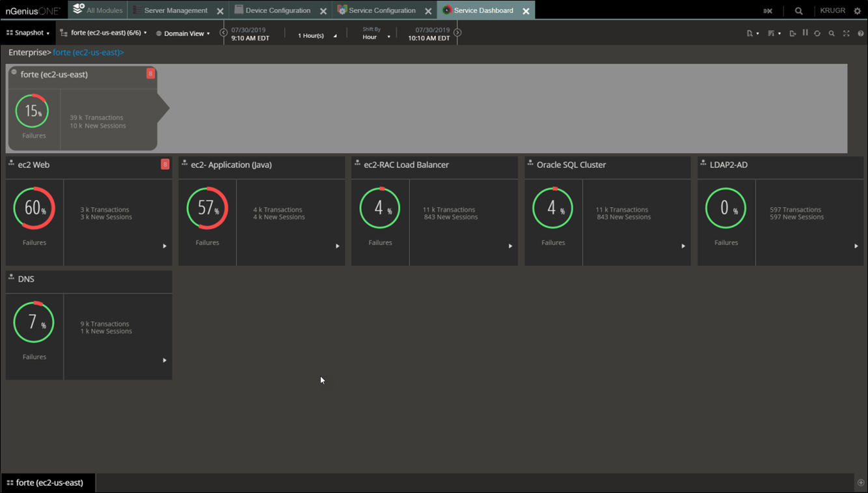Click the alert badge on ec2 Web card

point(165,165)
